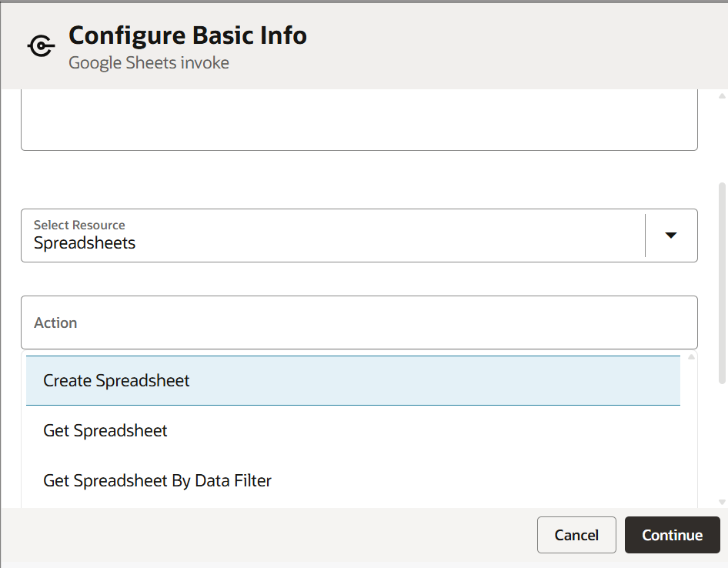Click the dialog scrollbar down arrow
The height and width of the screenshot is (568, 728).
[x=722, y=502]
